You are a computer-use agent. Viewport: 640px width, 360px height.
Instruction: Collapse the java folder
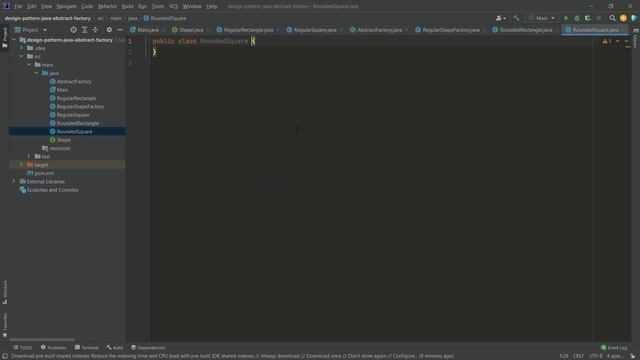pos(37,73)
